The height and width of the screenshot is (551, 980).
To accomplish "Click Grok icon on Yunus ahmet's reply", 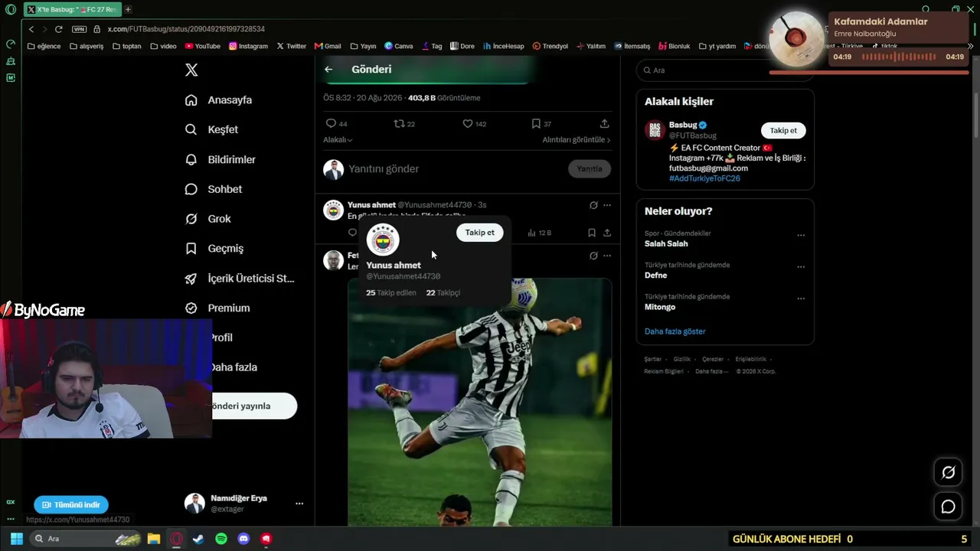I will tap(593, 205).
